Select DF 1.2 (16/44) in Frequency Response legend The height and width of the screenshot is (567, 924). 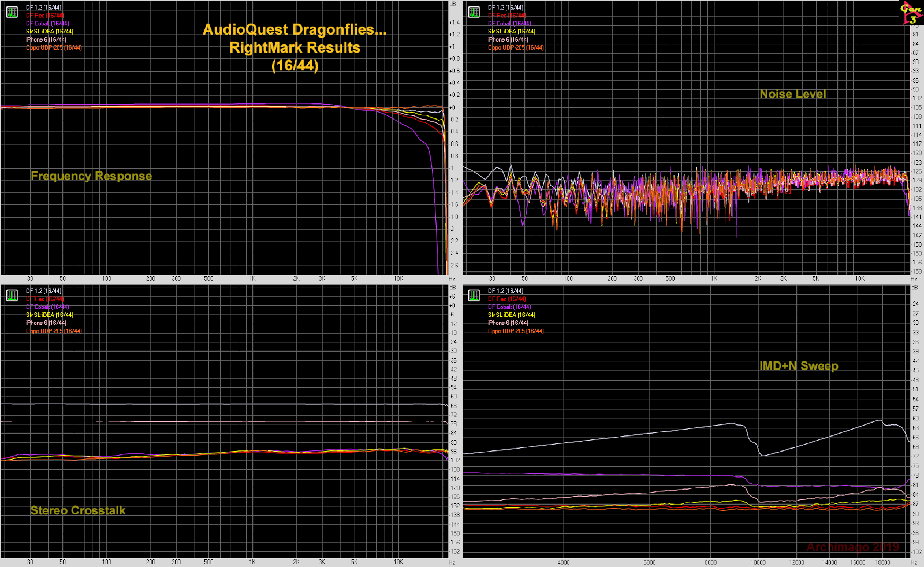pyautogui.click(x=44, y=8)
